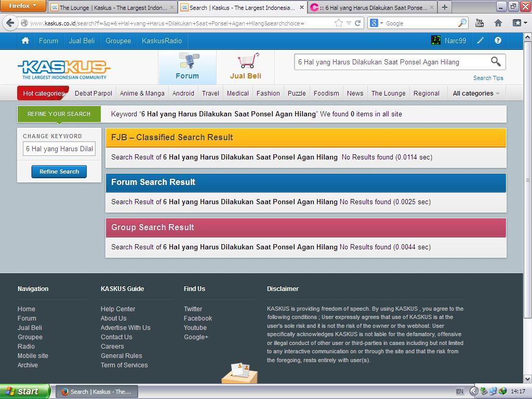Reload the page with the refresh icon
The width and height of the screenshot is (532, 399).
(x=357, y=23)
